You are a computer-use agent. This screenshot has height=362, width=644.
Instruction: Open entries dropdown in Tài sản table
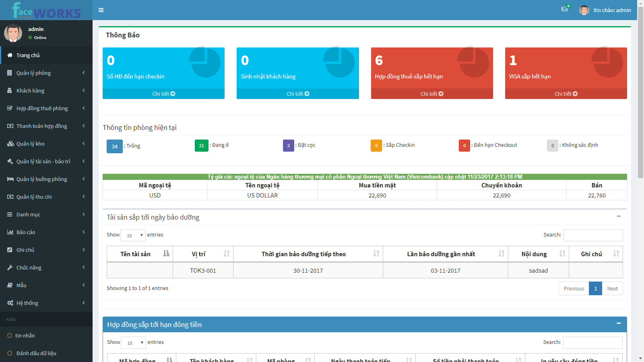[133, 235]
